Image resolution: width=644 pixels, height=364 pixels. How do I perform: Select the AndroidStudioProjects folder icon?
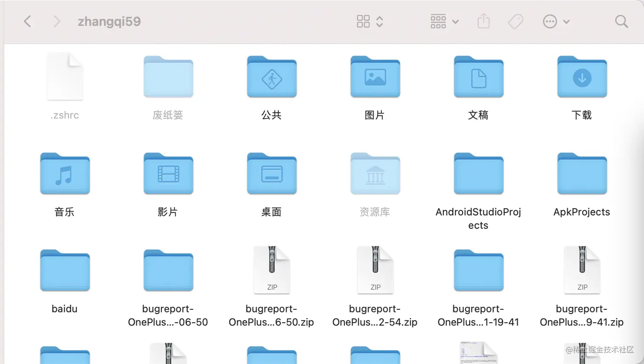tap(479, 173)
